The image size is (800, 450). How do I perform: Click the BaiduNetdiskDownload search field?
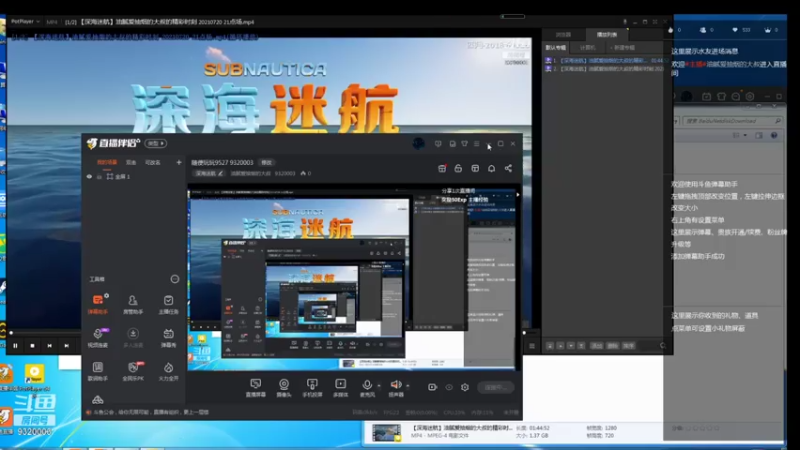point(732,121)
